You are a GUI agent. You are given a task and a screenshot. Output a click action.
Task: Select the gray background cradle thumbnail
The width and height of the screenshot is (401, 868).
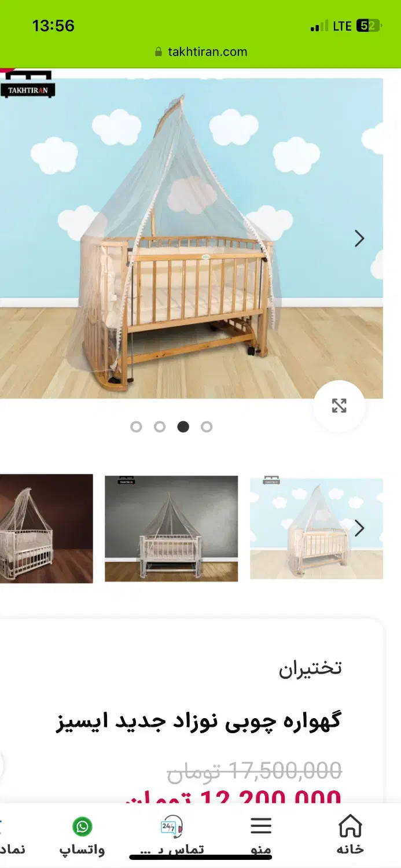(171, 528)
